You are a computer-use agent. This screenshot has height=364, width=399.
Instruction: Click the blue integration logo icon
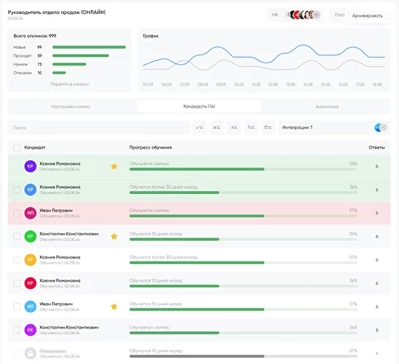378,128
